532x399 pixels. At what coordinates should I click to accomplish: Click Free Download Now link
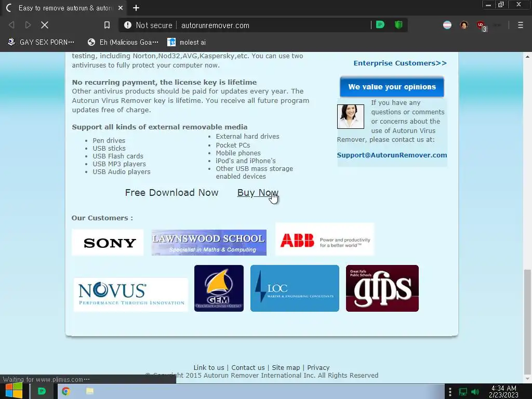171,193
